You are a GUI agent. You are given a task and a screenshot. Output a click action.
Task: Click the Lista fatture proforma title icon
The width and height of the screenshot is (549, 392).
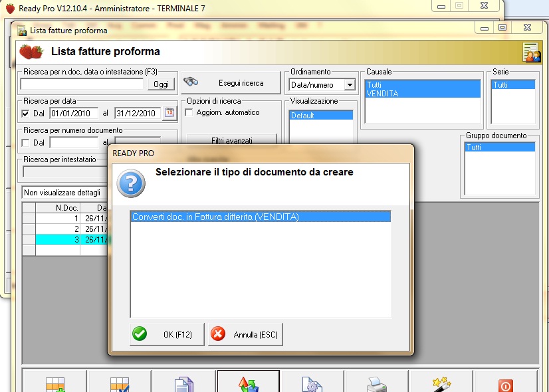tap(22, 31)
